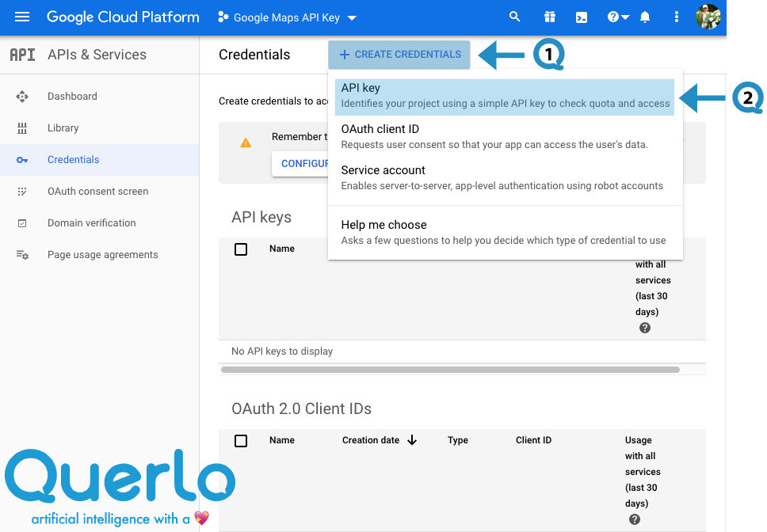Open the notifications bell
The width and height of the screenshot is (767, 532).
click(x=645, y=17)
